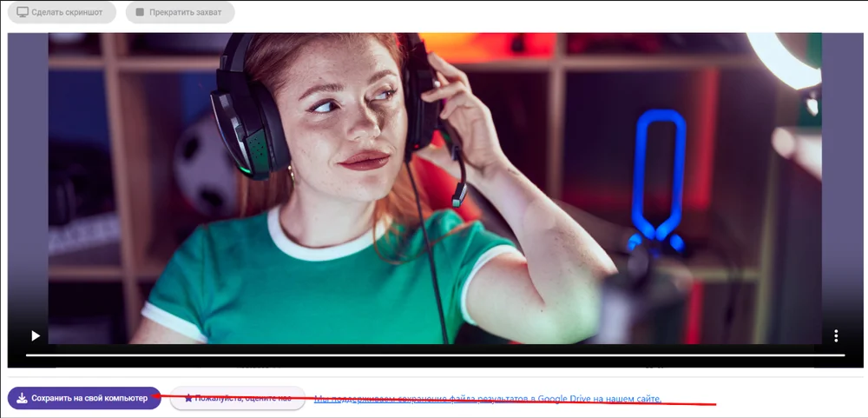Open the video's three-dot options menu
Viewport: 868px width, 418px height.
(x=836, y=335)
